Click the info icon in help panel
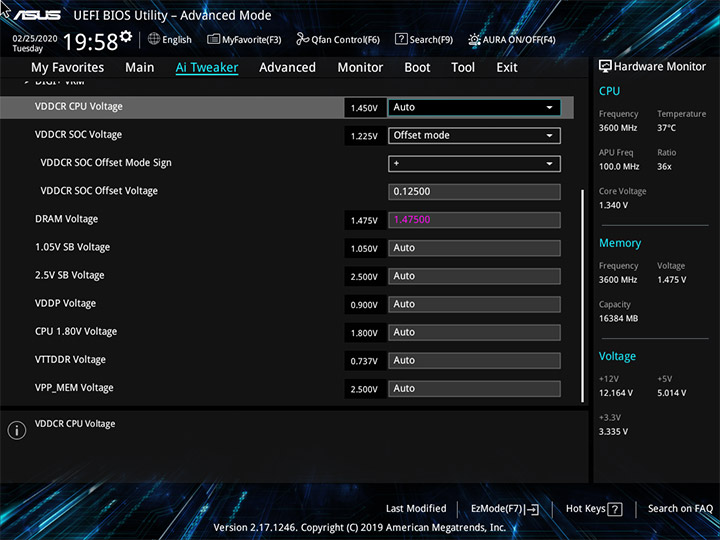 point(17,431)
